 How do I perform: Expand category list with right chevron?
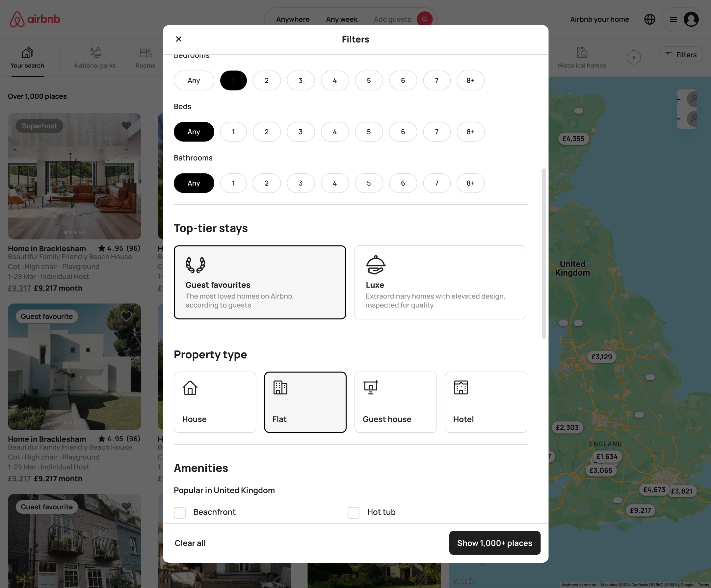pos(633,57)
